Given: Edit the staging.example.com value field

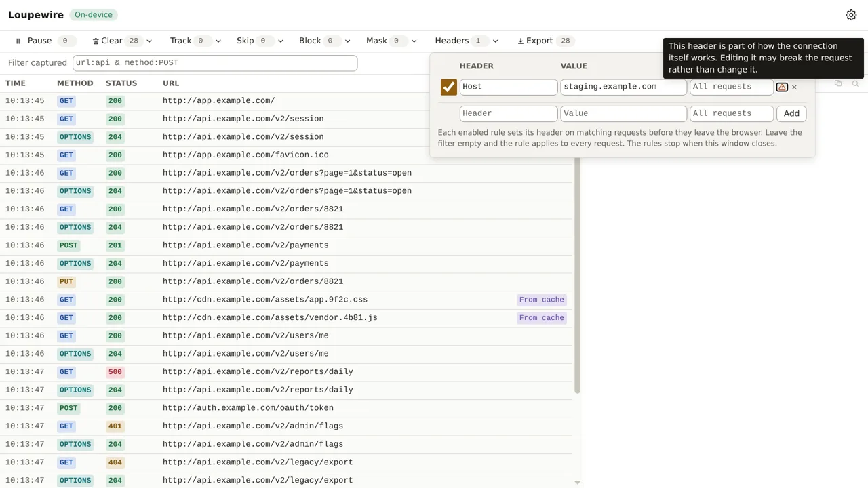Looking at the screenshot, I should point(624,87).
